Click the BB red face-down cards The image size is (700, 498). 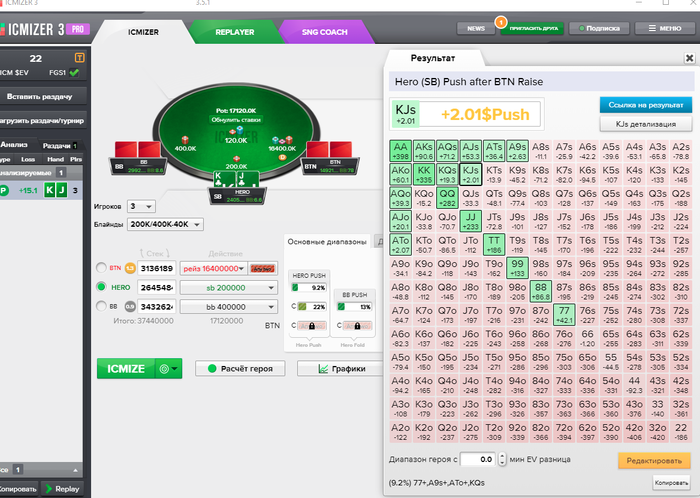[138, 149]
